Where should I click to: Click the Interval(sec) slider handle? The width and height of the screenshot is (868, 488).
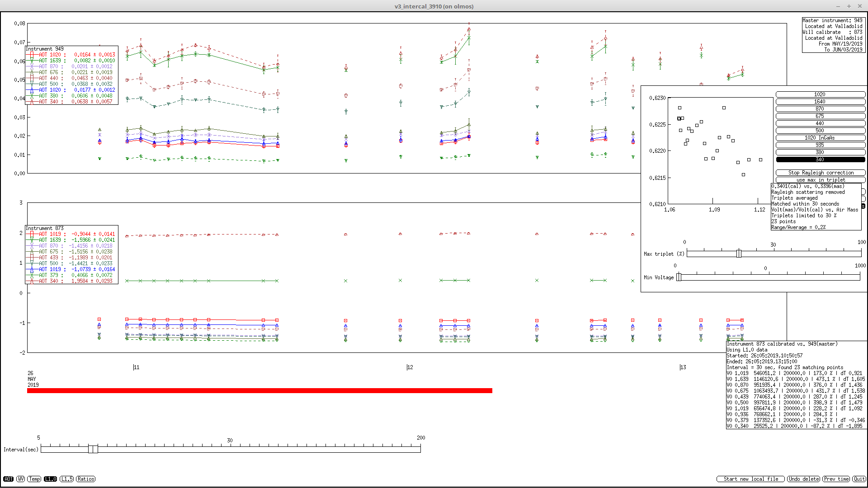click(x=93, y=449)
